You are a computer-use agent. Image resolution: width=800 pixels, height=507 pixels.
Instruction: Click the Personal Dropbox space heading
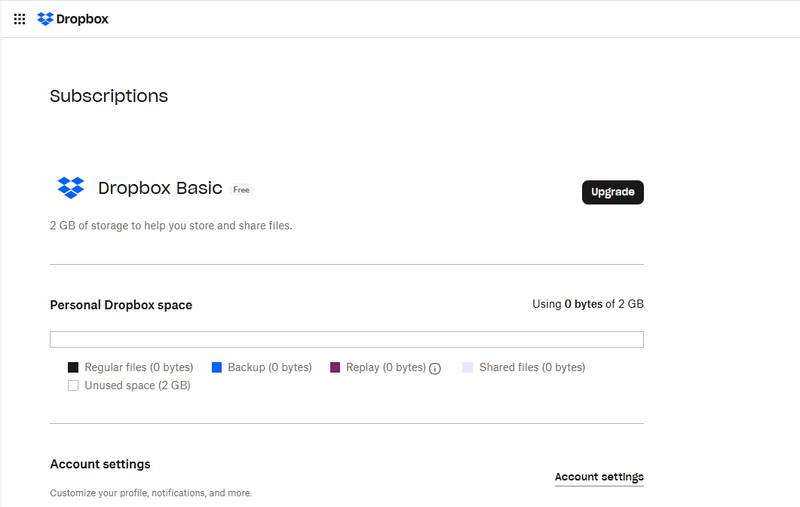pyautogui.click(x=121, y=305)
